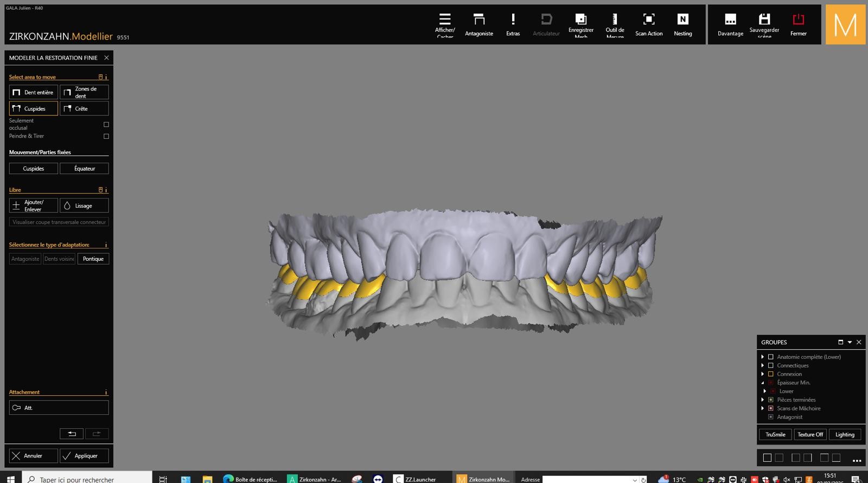The image size is (868, 483).
Task: Toggle visibility of Scans de Mâchoire group
Action: (770, 408)
